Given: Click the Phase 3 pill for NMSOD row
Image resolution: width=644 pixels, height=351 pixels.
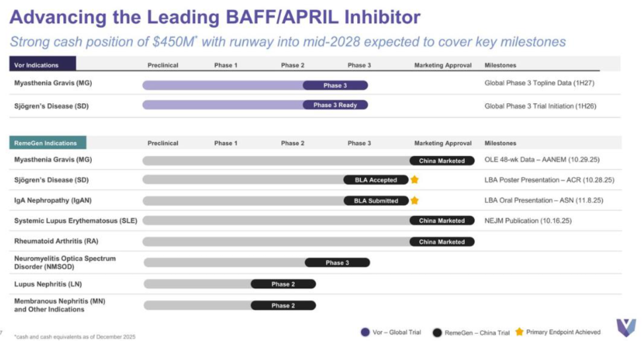Looking at the screenshot, I should (338, 263).
